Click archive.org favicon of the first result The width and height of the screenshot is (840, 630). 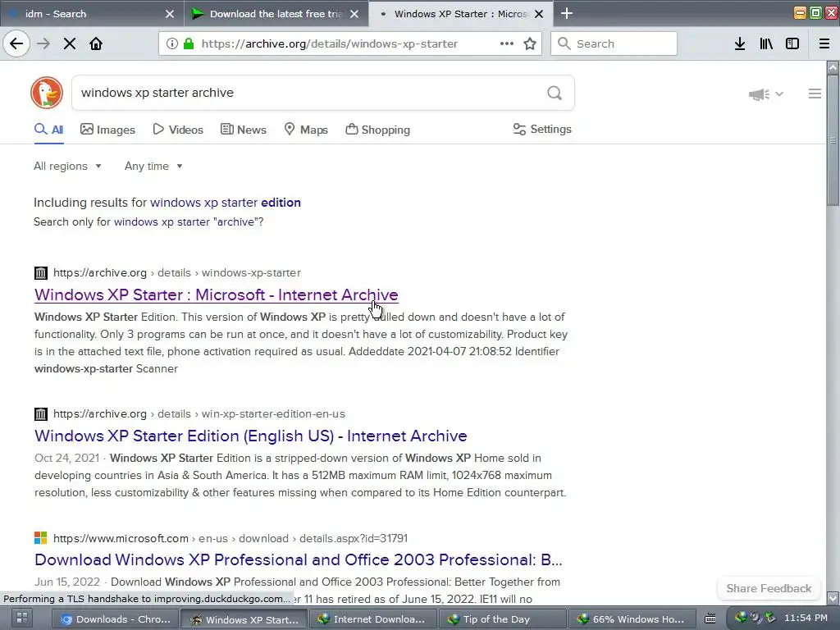pos(41,272)
